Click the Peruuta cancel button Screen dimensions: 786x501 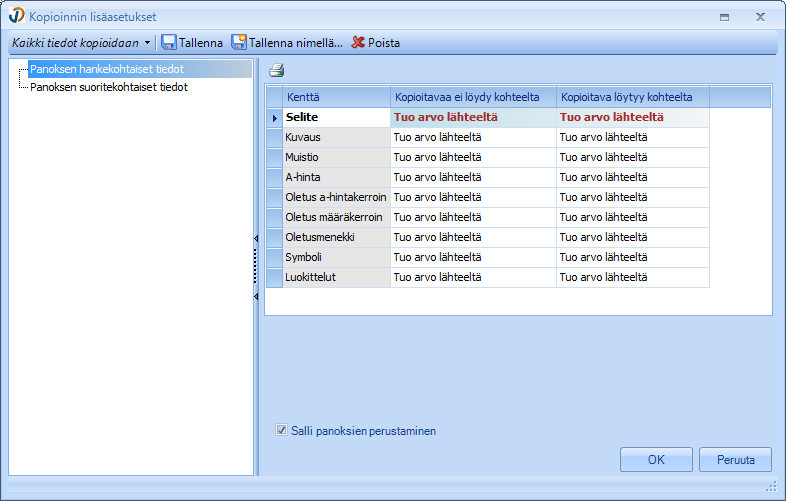pyautogui.click(x=735, y=459)
